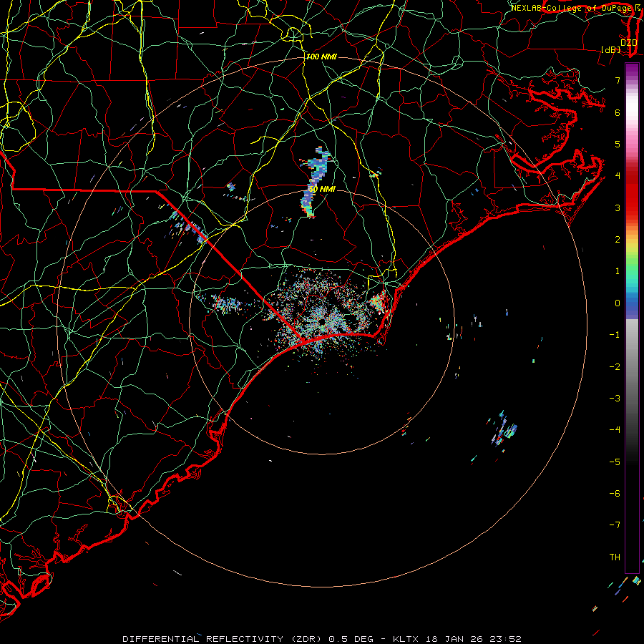Click the 1 value on the color scale
The width and height of the screenshot is (644, 644).
click(618, 271)
